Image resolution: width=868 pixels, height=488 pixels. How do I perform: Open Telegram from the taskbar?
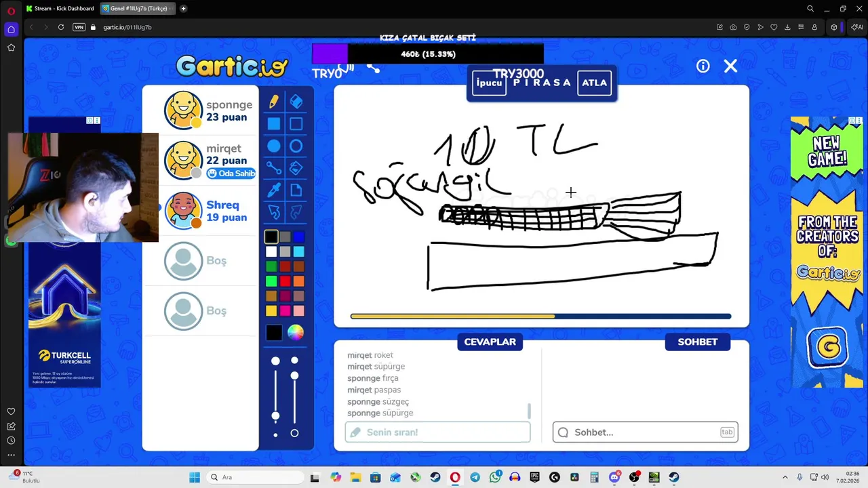(x=475, y=477)
